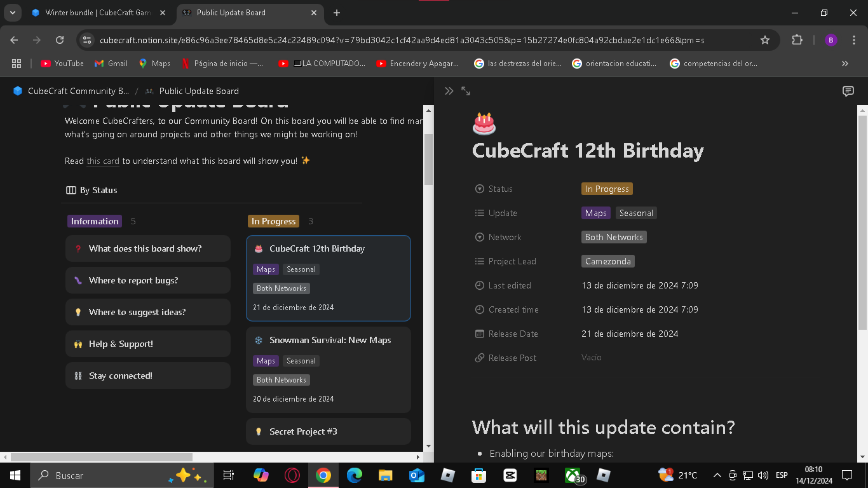Click the In Progress group label

pos(273,221)
